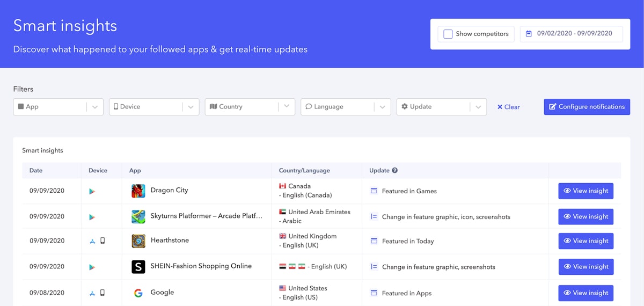Click the Update column help icon
This screenshot has height=306, width=644.
[x=395, y=171]
